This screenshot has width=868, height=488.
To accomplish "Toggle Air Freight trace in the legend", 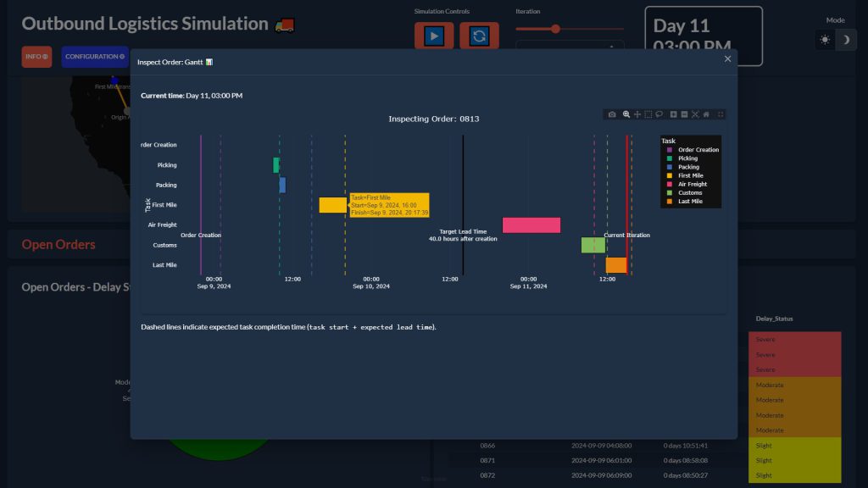I will click(687, 184).
